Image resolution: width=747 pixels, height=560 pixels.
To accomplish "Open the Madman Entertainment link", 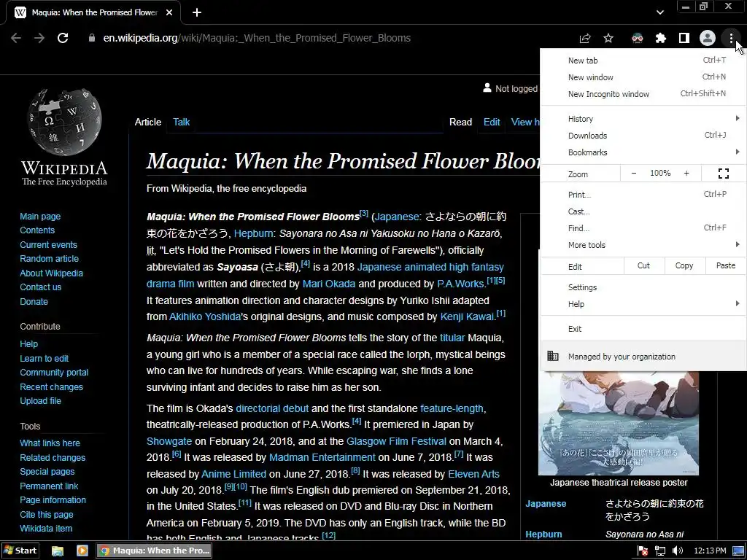I will pyautogui.click(x=322, y=457).
